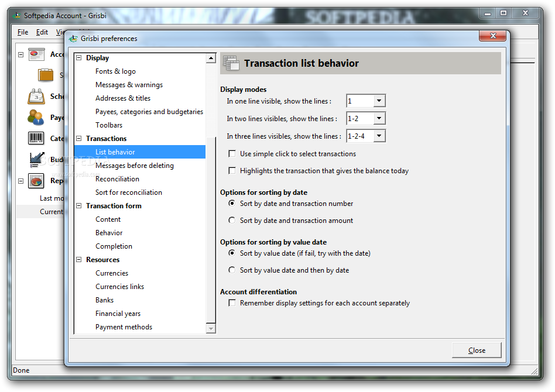Open Currencies links preferences page
This screenshot has width=555, height=392.
pos(119,286)
